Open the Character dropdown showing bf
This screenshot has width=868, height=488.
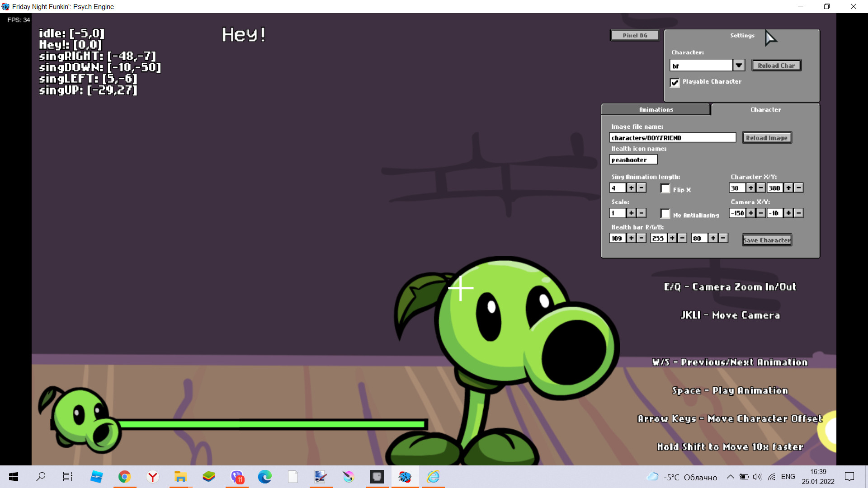(x=739, y=65)
